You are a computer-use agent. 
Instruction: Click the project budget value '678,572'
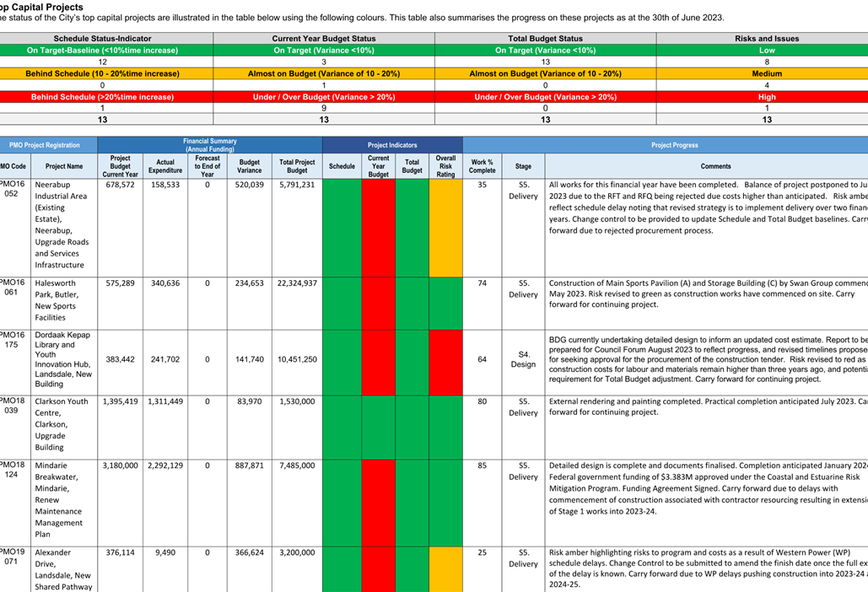(x=120, y=185)
